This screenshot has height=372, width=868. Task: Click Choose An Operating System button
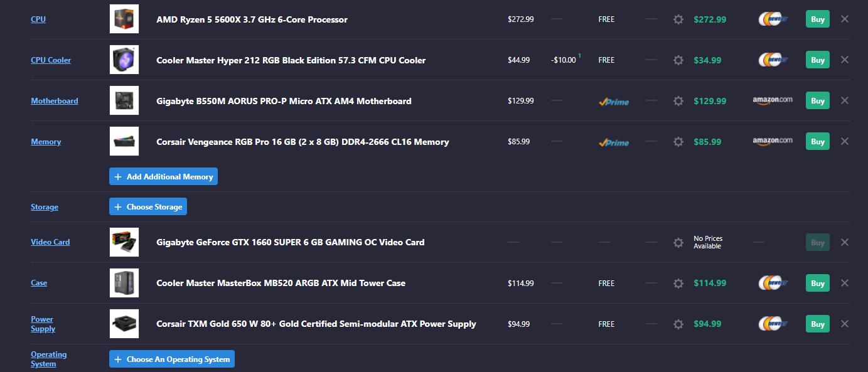(172, 359)
